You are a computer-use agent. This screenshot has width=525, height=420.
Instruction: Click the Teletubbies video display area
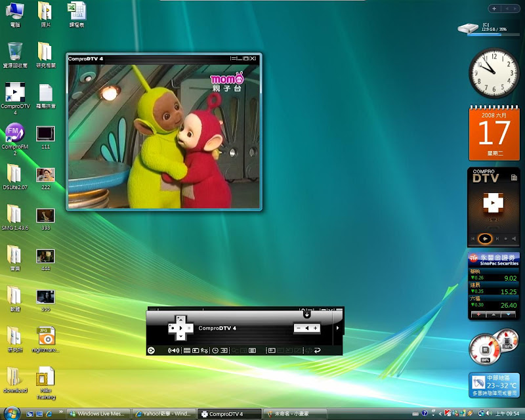[x=164, y=136]
